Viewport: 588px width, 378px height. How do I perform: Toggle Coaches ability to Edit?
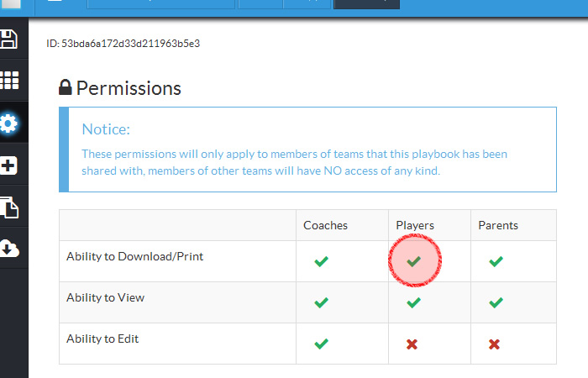[321, 344]
